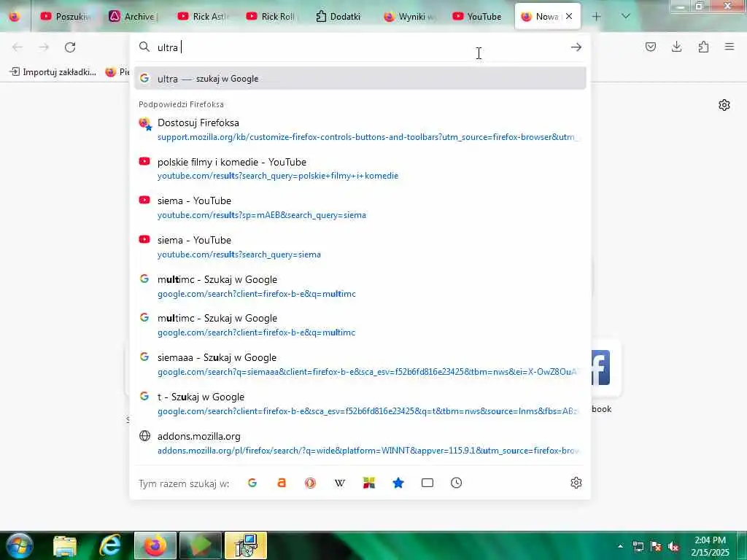Viewport: 747px width, 560px height.
Task: Switch to the Archive tab
Action: 134,17
